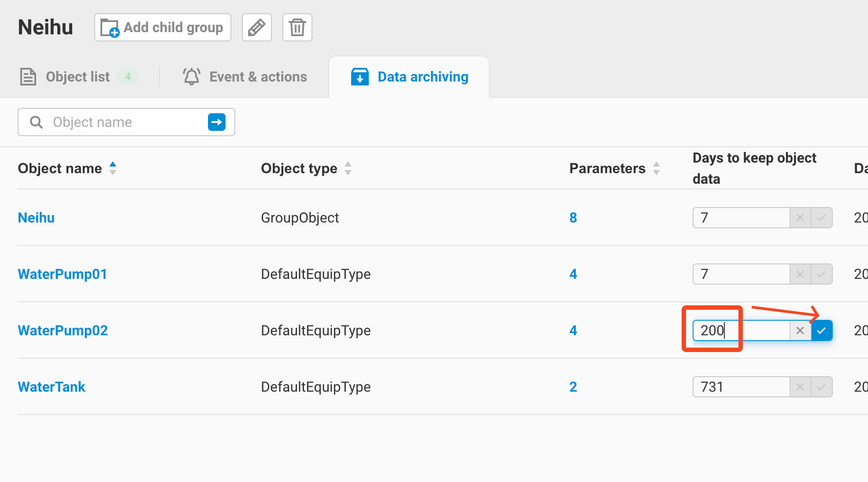
Task: Click the checkmark icon in the WaterTank row
Action: point(821,387)
